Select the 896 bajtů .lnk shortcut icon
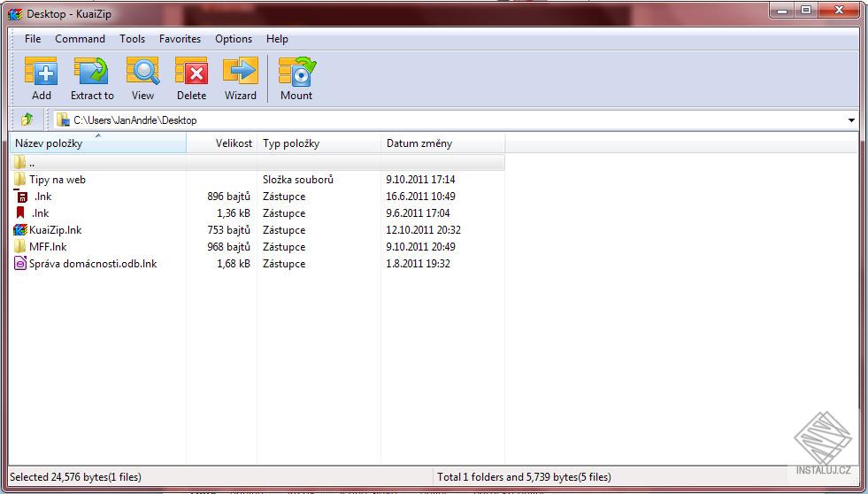Screen dimensions: 868x494 tap(21, 196)
